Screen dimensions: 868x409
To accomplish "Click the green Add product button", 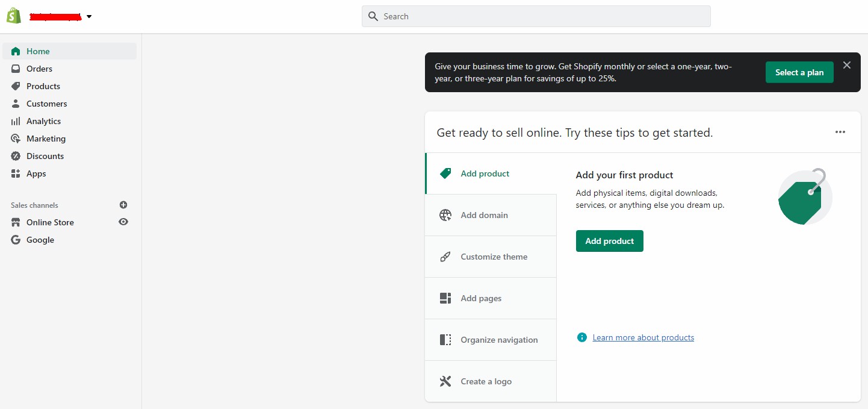I will tap(609, 241).
